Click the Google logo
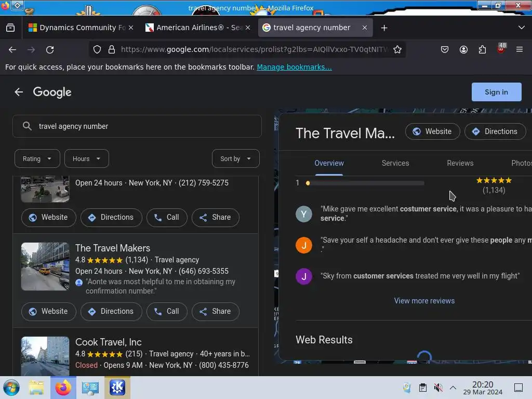532x399 pixels. (52, 92)
